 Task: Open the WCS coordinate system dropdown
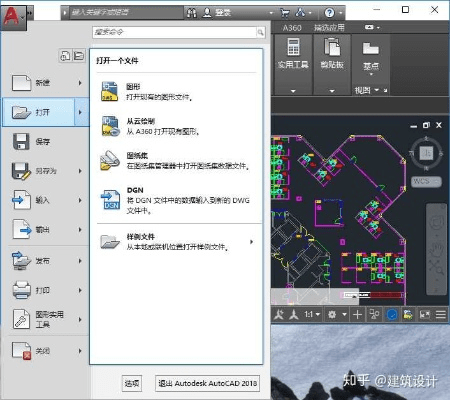pyautogui.click(x=426, y=182)
